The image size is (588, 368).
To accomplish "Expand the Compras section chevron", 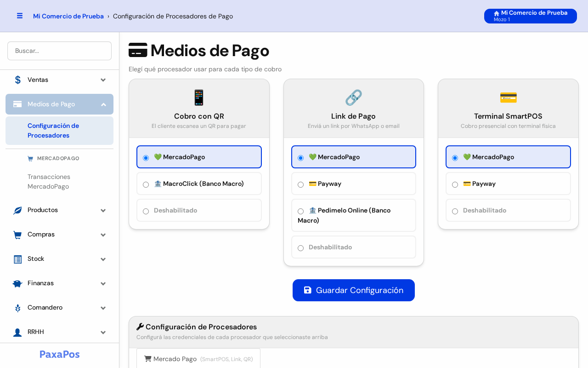I will [x=103, y=235].
